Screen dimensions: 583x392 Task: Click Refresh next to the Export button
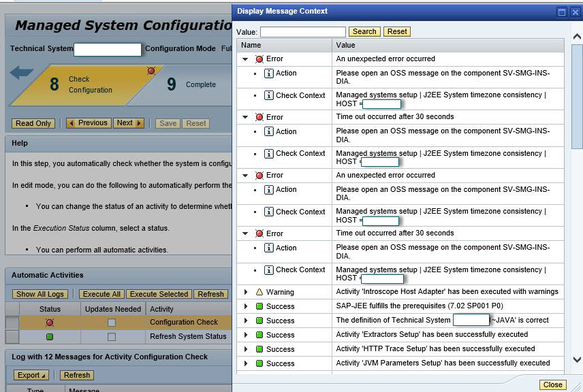77,375
